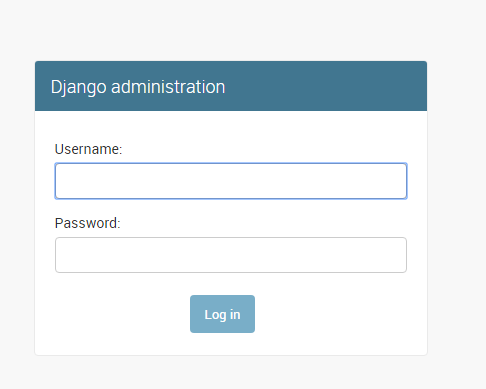The image size is (486, 389).
Task: Click the Log in button
Action: click(x=222, y=314)
